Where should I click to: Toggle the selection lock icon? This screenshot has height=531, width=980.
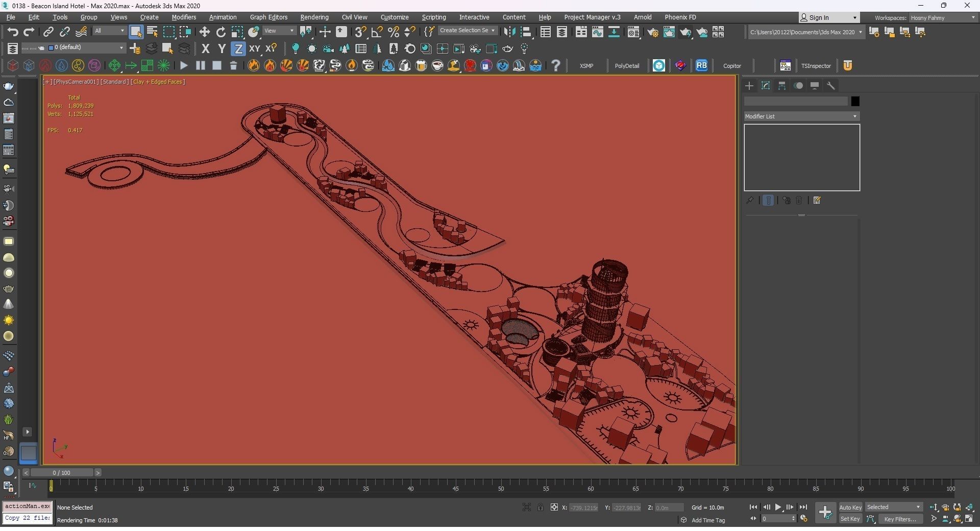click(540, 507)
